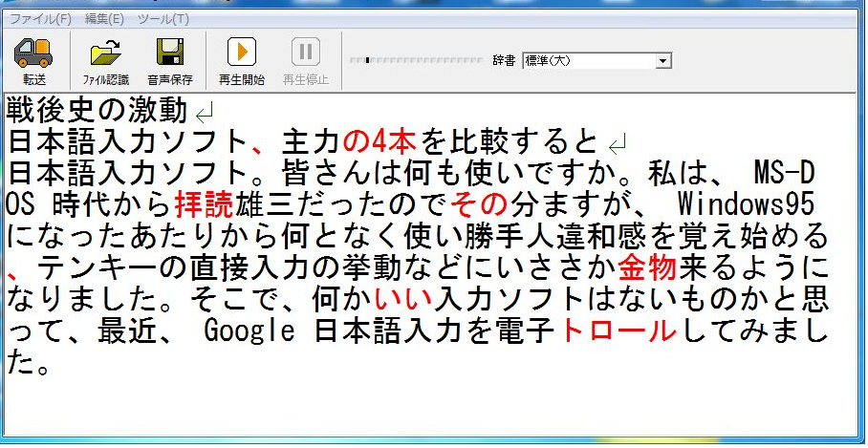The image size is (868, 448).
Task: Click the red word その
Action: pyautogui.click(x=479, y=204)
